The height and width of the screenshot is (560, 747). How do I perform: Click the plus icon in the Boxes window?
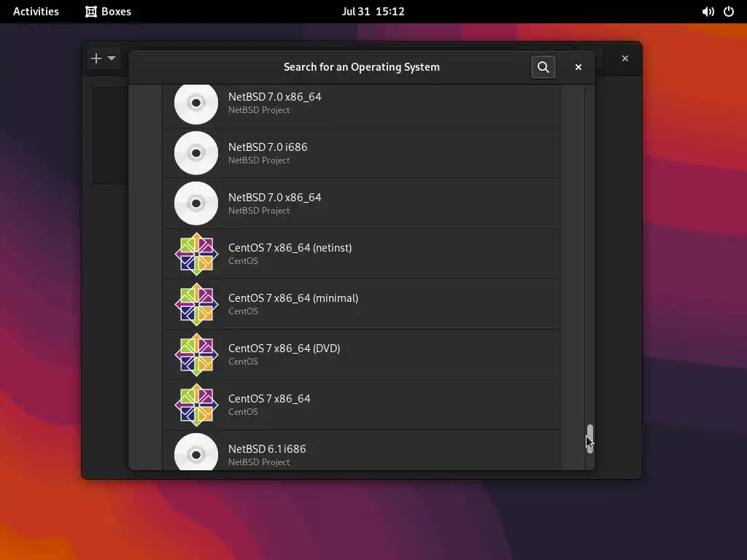pos(96,58)
